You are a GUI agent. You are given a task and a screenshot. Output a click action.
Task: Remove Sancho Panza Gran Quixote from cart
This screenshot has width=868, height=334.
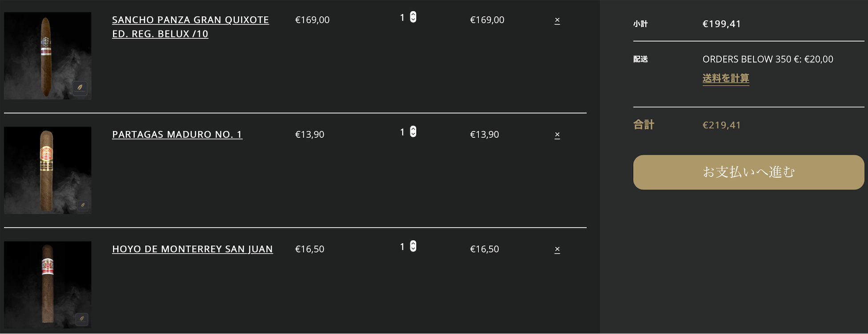click(557, 20)
